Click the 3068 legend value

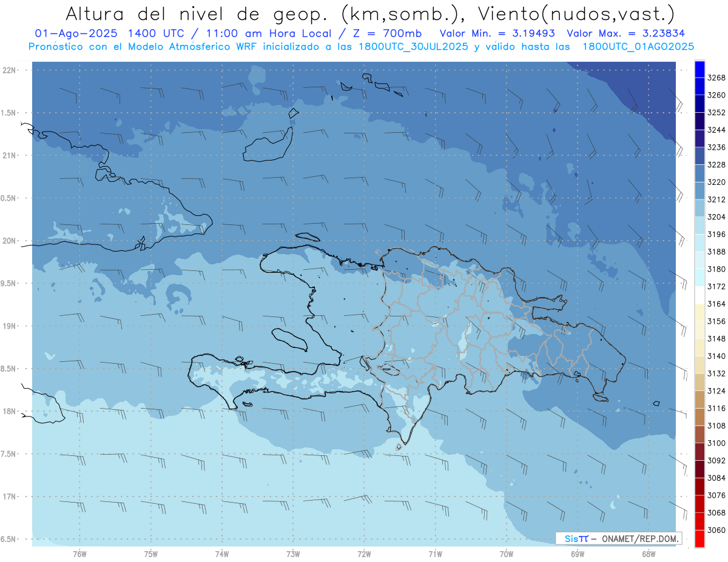716,512
